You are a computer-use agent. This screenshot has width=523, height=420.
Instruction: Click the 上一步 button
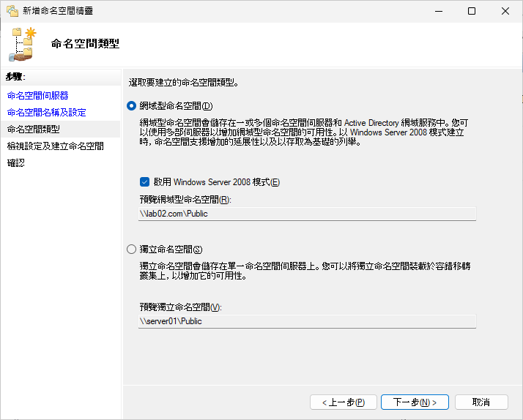click(344, 402)
